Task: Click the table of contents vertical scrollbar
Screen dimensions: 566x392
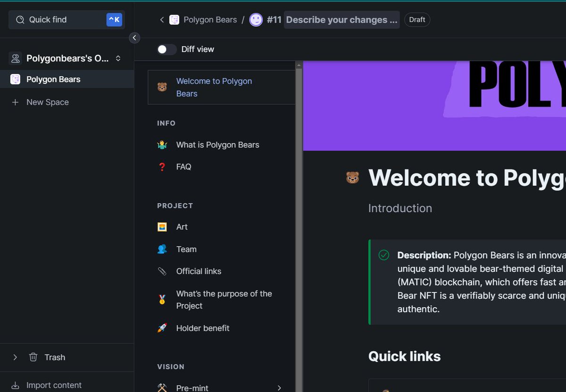Action: pyautogui.click(x=299, y=226)
